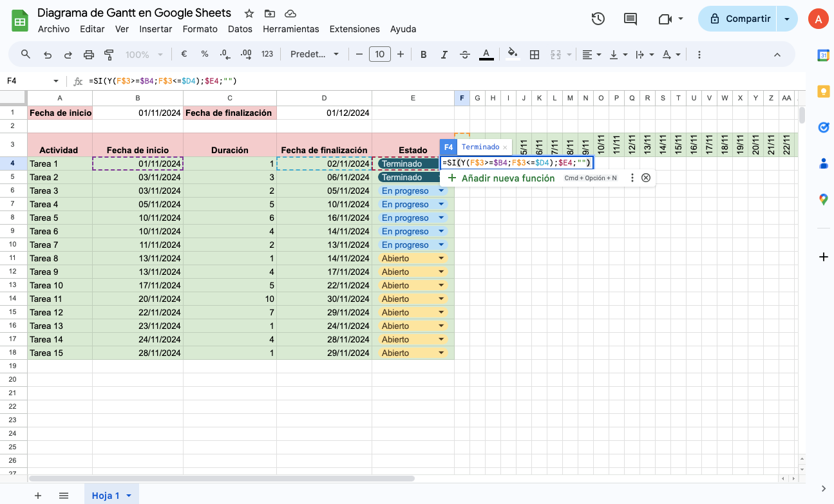Toggle italic formatting
The image size is (834, 504).
click(x=444, y=55)
